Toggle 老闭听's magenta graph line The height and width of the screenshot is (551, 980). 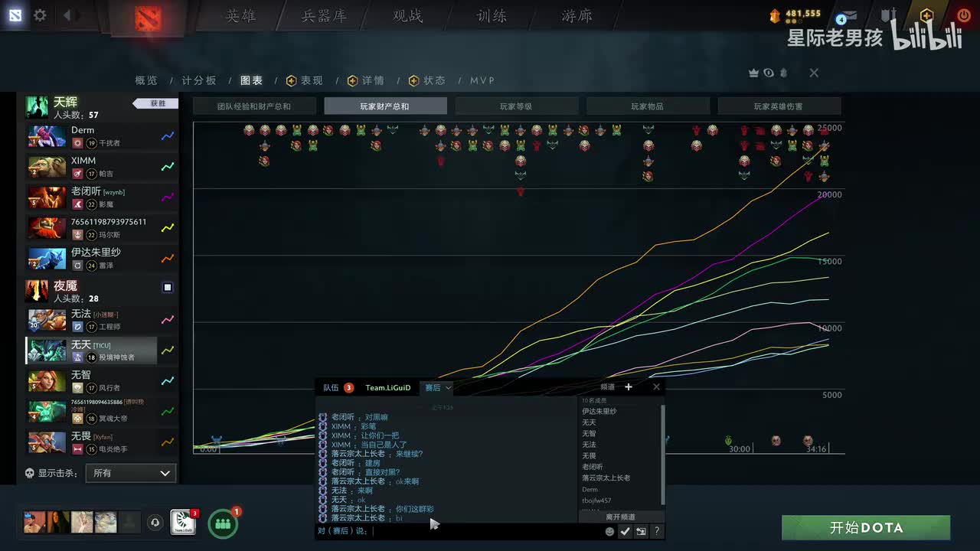(x=168, y=197)
